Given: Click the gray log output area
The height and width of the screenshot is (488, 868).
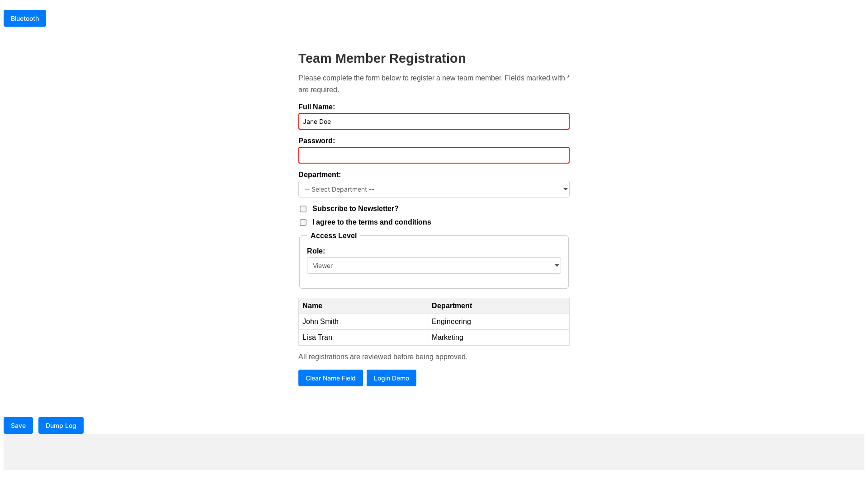Looking at the screenshot, I should [x=434, y=452].
